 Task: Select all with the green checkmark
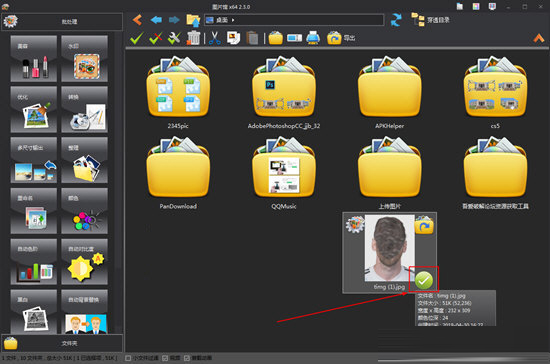(x=137, y=38)
